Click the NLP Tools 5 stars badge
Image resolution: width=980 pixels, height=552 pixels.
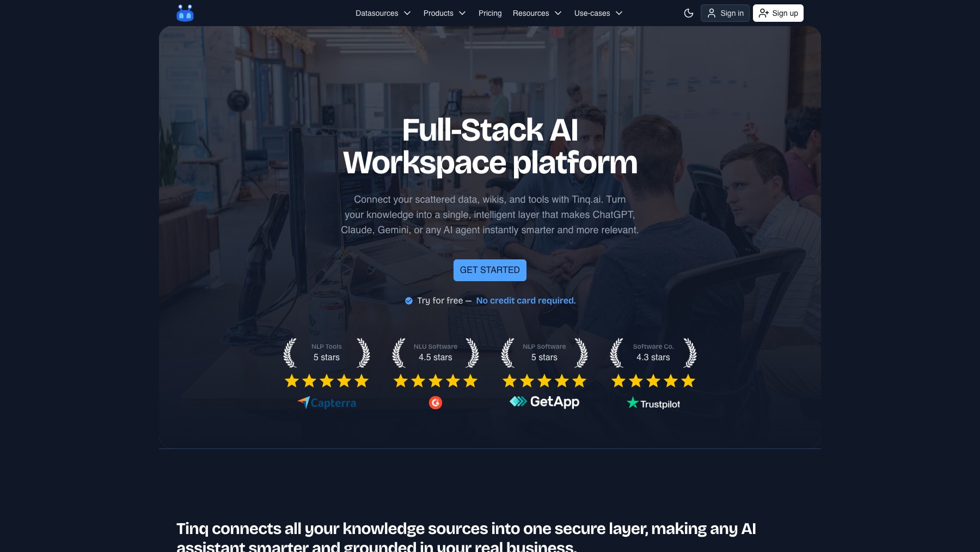tap(327, 353)
